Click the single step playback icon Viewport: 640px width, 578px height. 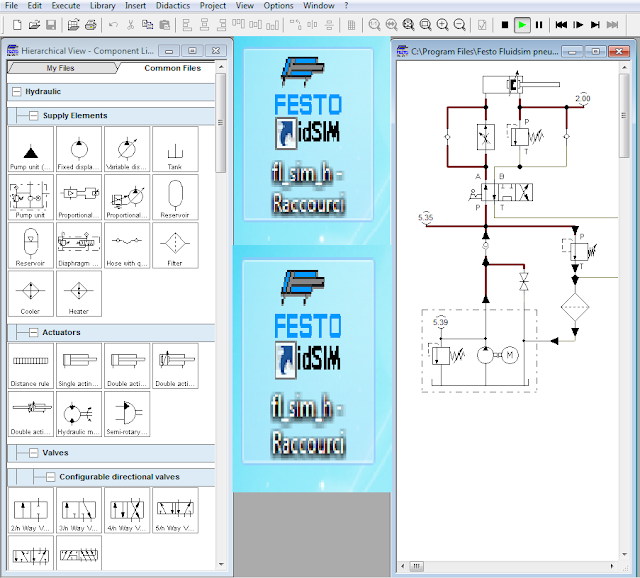click(x=578, y=25)
